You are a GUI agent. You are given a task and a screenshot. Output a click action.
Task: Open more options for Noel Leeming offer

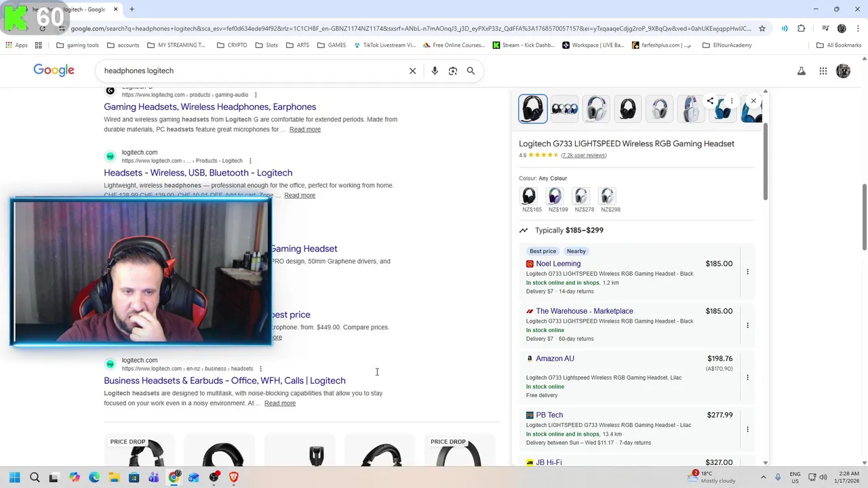(x=747, y=272)
